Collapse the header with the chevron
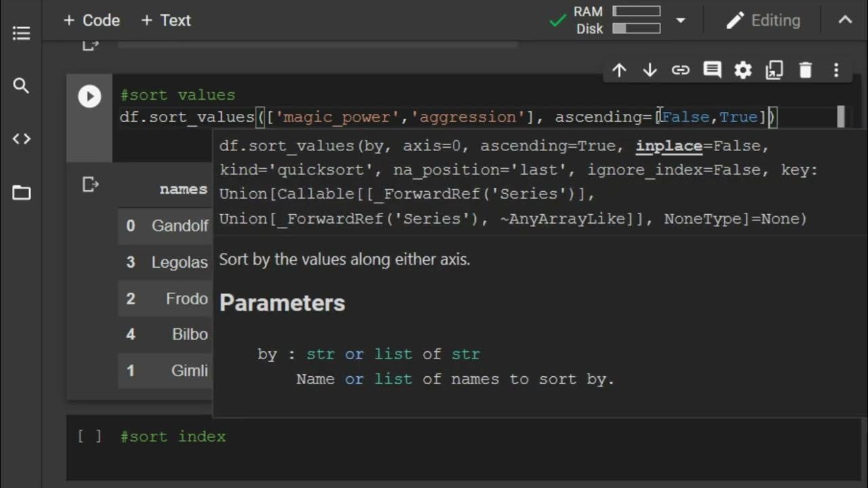Viewport: 868px width, 488px height. [845, 20]
